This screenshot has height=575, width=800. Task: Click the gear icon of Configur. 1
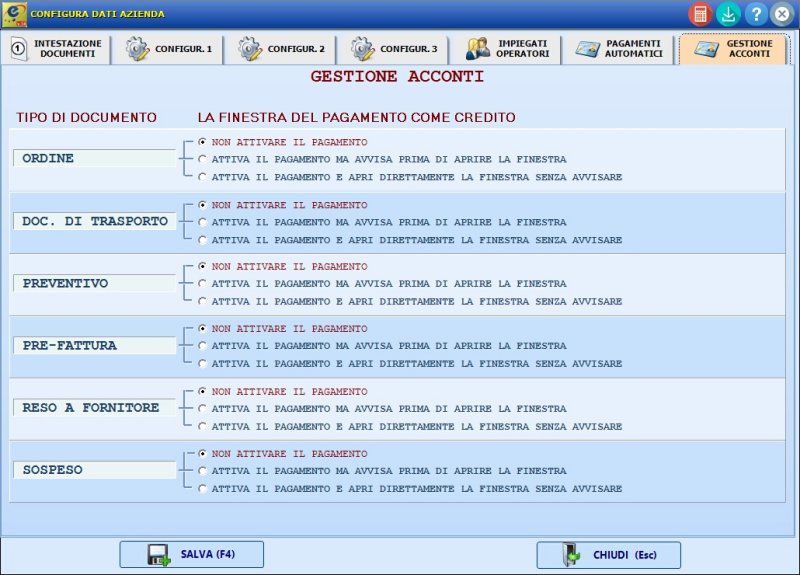click(x=137, y=49)
